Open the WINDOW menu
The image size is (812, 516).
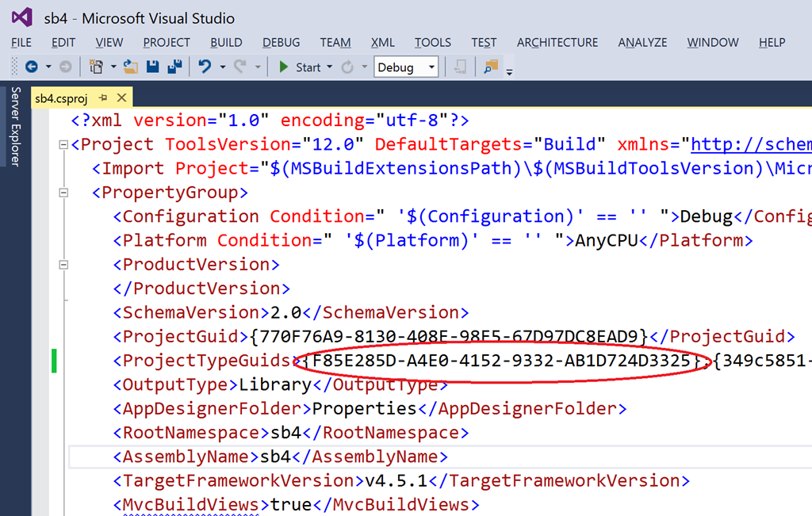pos(713,43)
